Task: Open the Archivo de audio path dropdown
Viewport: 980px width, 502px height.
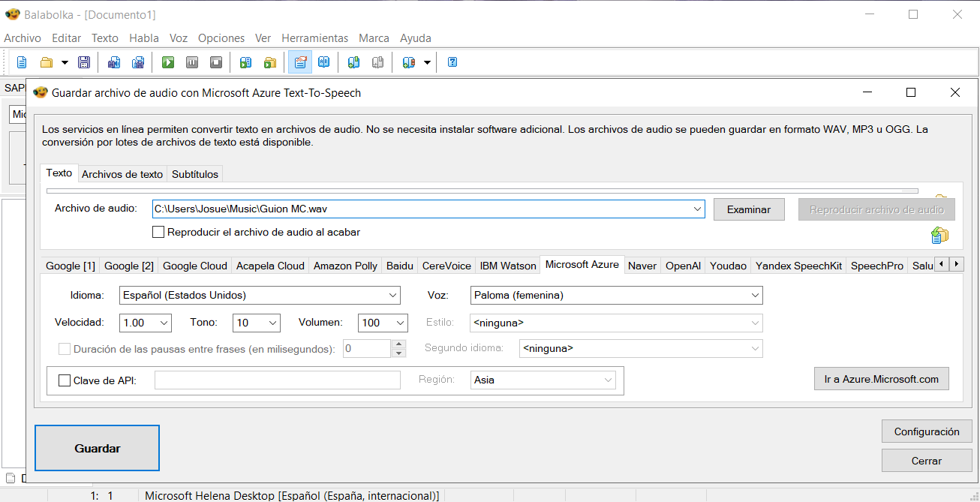Action: click(x=698, y=209)
